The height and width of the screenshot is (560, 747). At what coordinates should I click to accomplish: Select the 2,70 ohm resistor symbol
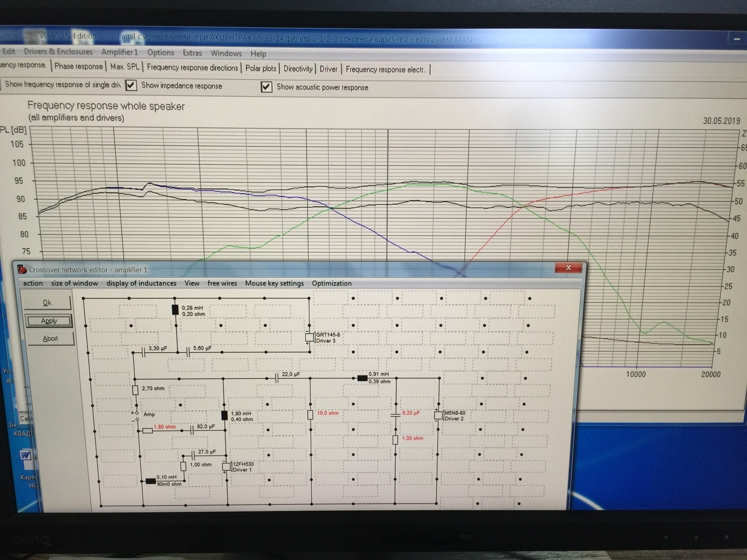click(135, 390)
